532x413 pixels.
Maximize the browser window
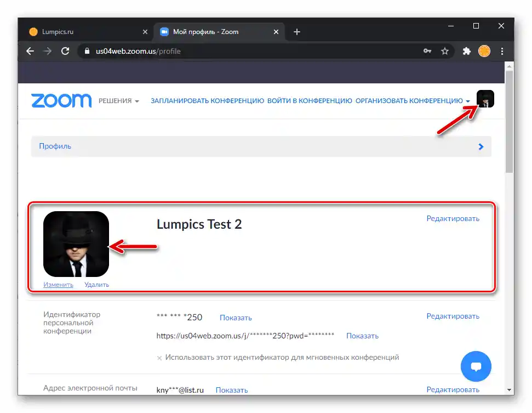[476, 26]
